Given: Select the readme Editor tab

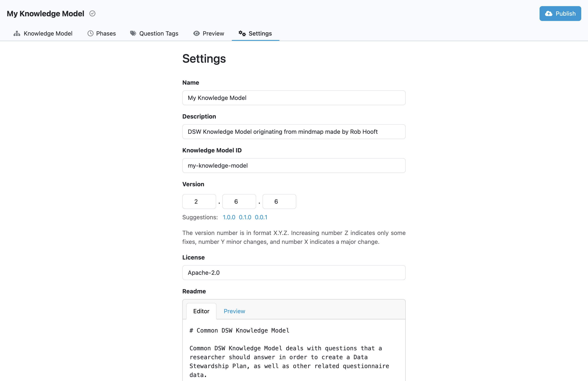Looking at the screenshot, I should [201, 311].
